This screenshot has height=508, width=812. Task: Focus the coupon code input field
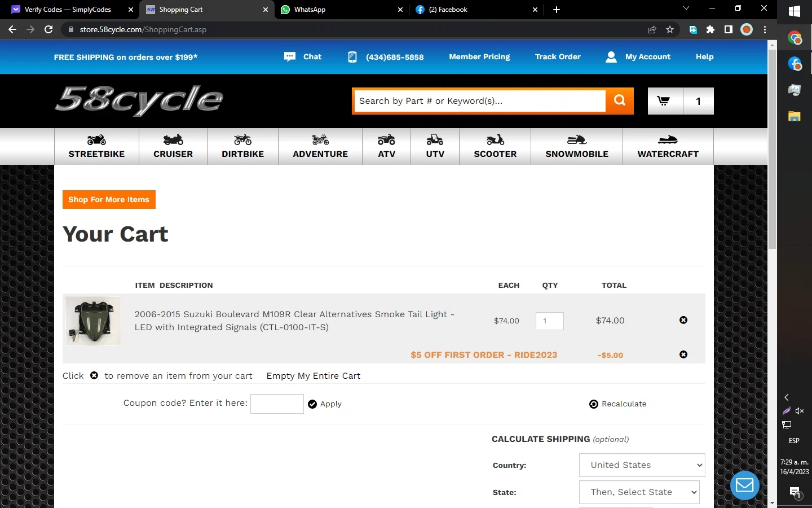(x=277, y=404)
